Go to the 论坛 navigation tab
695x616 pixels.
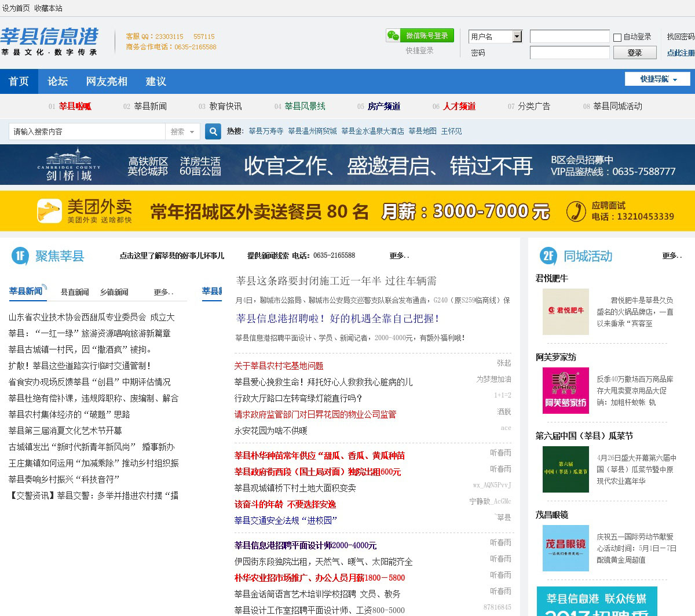pyautogui.click(x=57, y=81)
